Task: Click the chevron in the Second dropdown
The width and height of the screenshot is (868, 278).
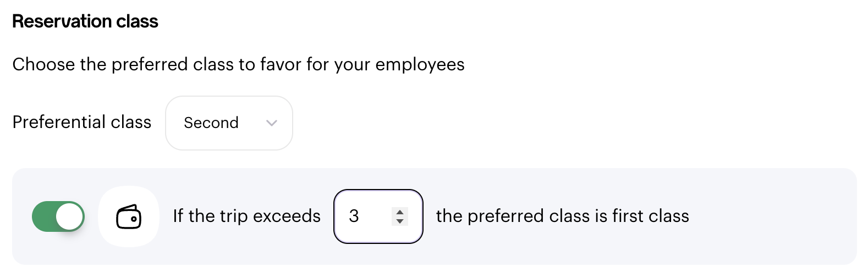Action: click(x=271, y=123)
